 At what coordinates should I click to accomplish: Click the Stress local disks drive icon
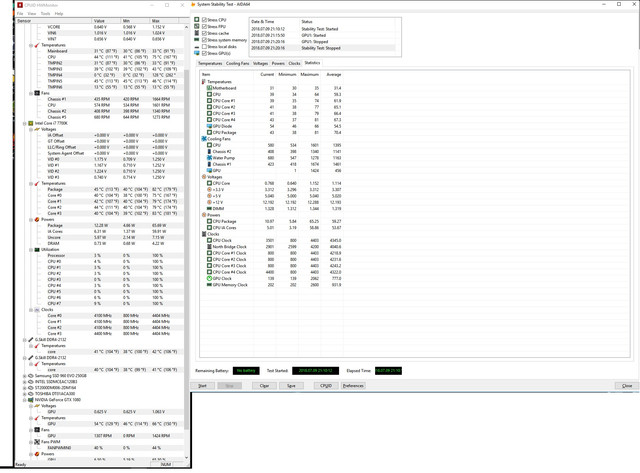pyautogui.click(x=197, y=47)
